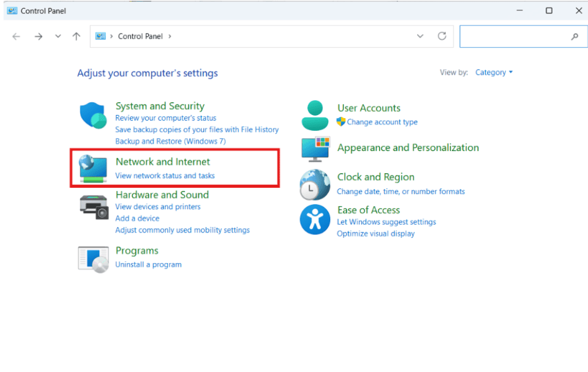This screenshot has height=372, width=588.
Task: Open the Uninstall a program link
Action: (x=148, y=264)
